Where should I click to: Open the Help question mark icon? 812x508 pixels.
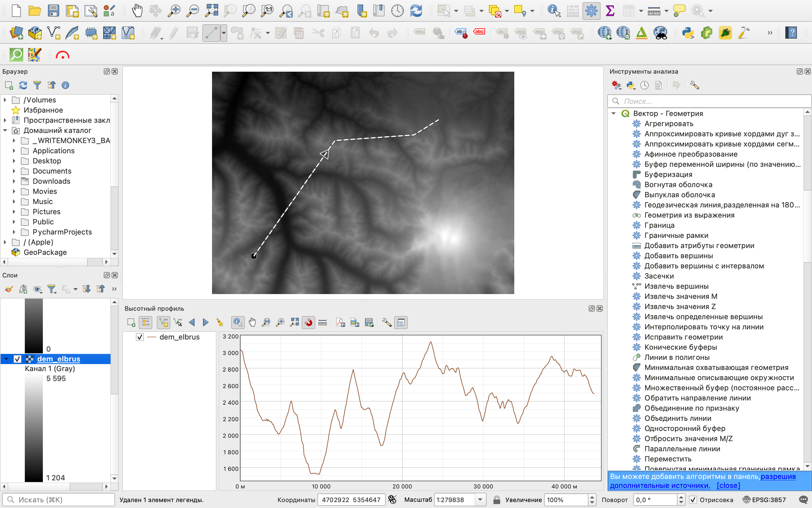coord(791,33)
